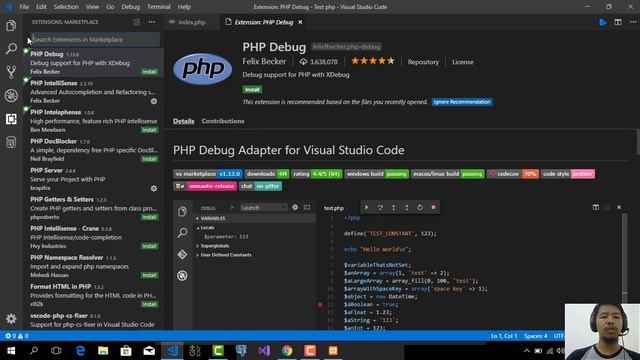Open the Terminal menu
This screenshot has width=640, height=360.
pyautogui.click(x=159, y=7)
